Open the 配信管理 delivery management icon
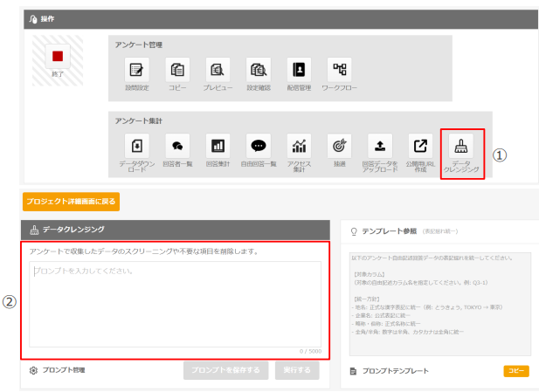Image resolution: width=539 pixels, height=392 pixels. (x=299, y=70)
